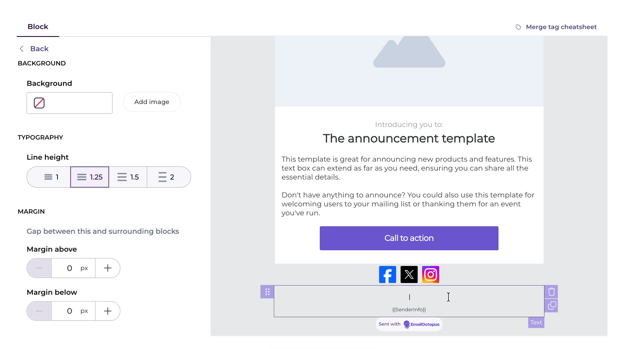
Task: Click the Add image button
Action: click(152, 102)
